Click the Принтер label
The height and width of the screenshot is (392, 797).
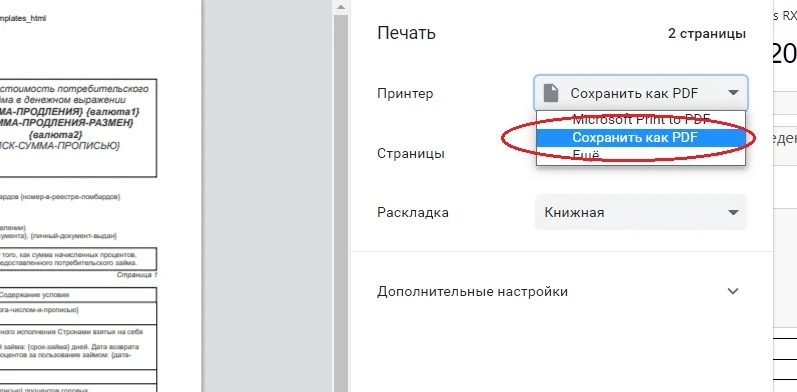(405, 94)
